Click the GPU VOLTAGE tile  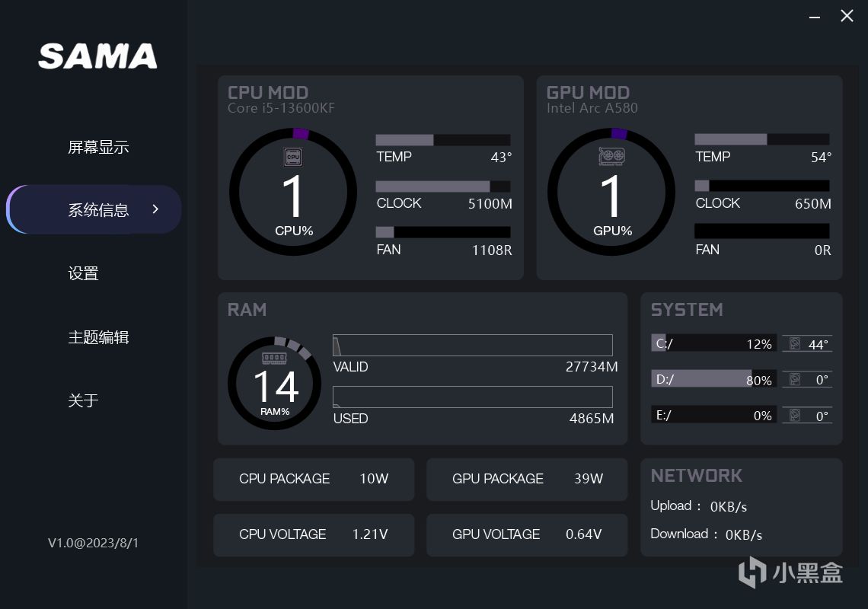click(527, 534)
